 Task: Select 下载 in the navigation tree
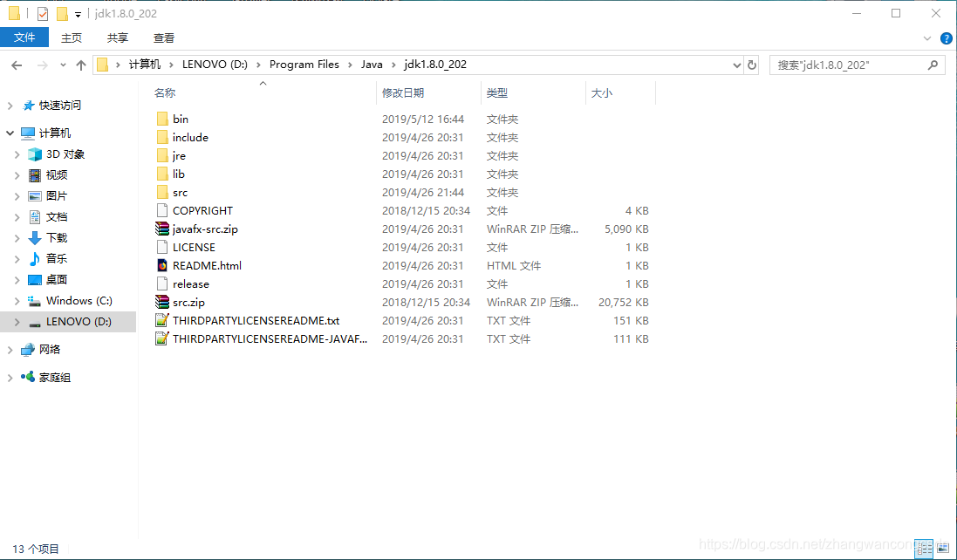tap(56, 238)
